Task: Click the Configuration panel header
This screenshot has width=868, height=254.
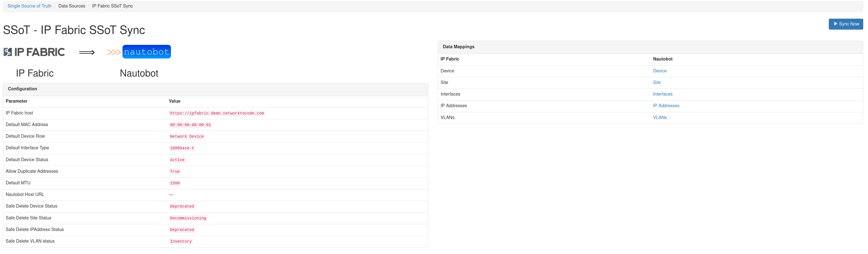Action: (x=22, y=89)
